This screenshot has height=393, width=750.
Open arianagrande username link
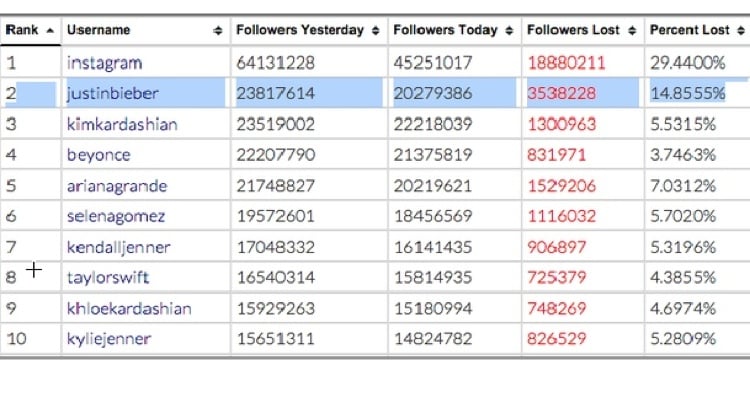[117, 186]
